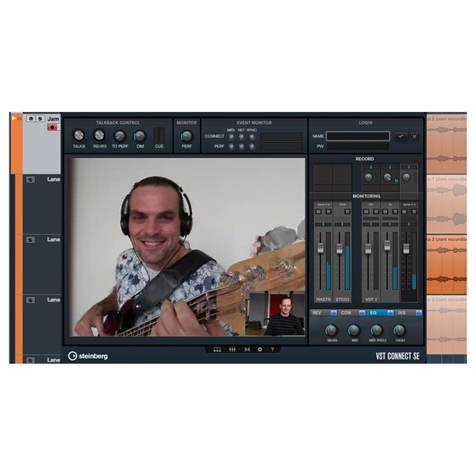The height and width of the screenshot is (476, 476).
Task: Click the NAME login input field
Action: coord(358,136)
